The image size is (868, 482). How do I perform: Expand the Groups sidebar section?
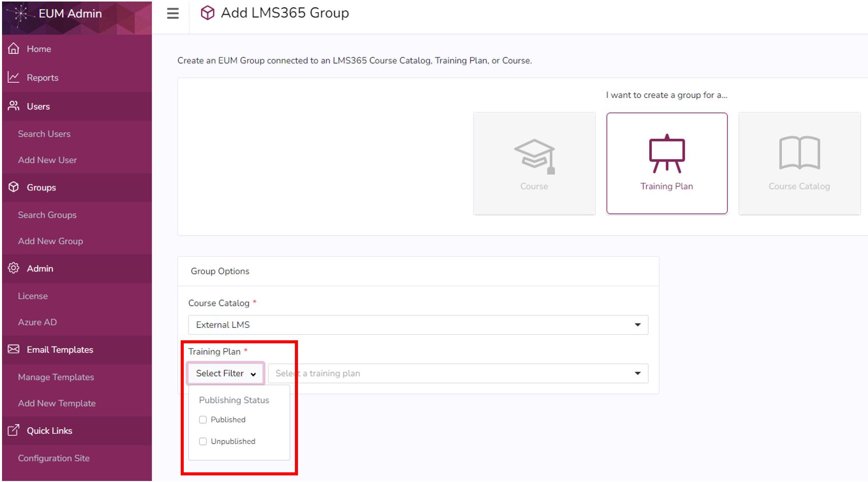[x=77, y=187]
